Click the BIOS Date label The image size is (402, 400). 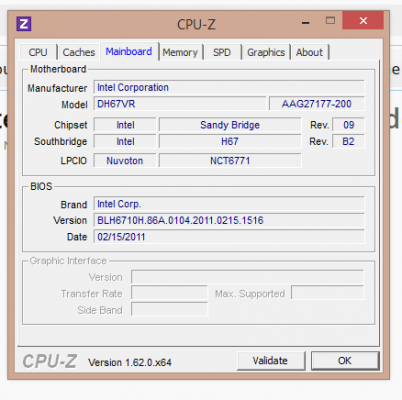pyautogui.click(x=77, y=237)
